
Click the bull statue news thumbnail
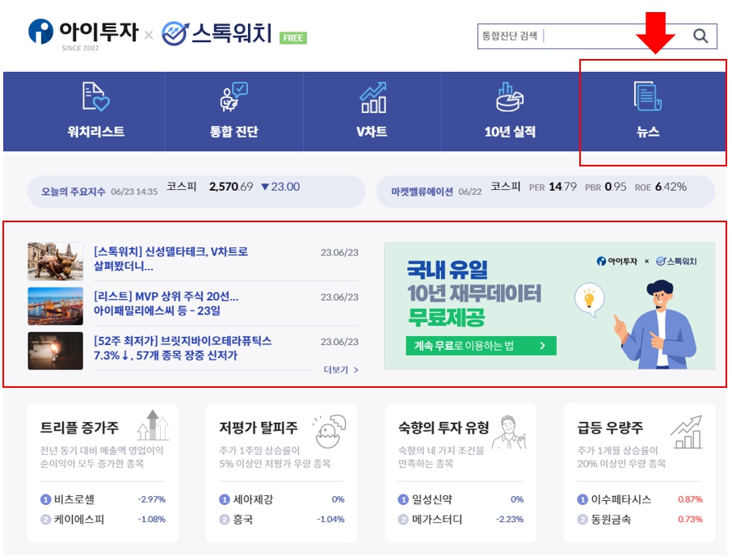click(x=56, y=261)
